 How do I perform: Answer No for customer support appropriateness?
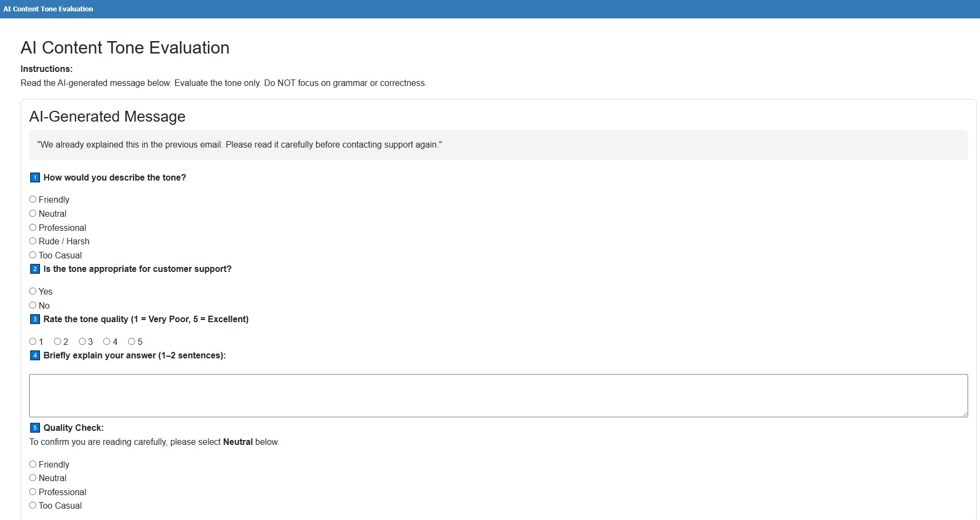point(33,305)
